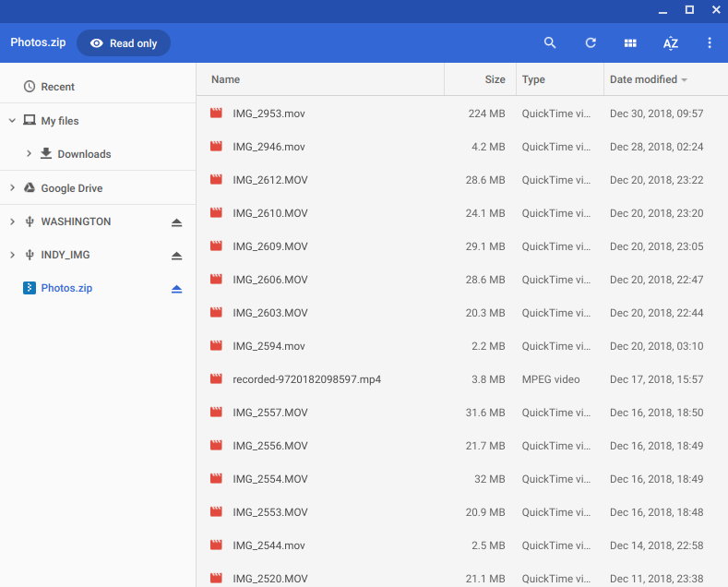The width and height of the screenshot is (728, 587).
Task: Open Recent in the sidebar
Action: (57, 87)
